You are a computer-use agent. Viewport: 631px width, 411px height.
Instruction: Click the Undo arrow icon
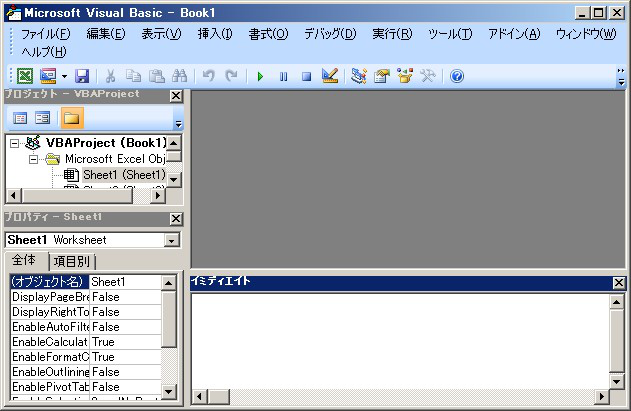point(208,76)
